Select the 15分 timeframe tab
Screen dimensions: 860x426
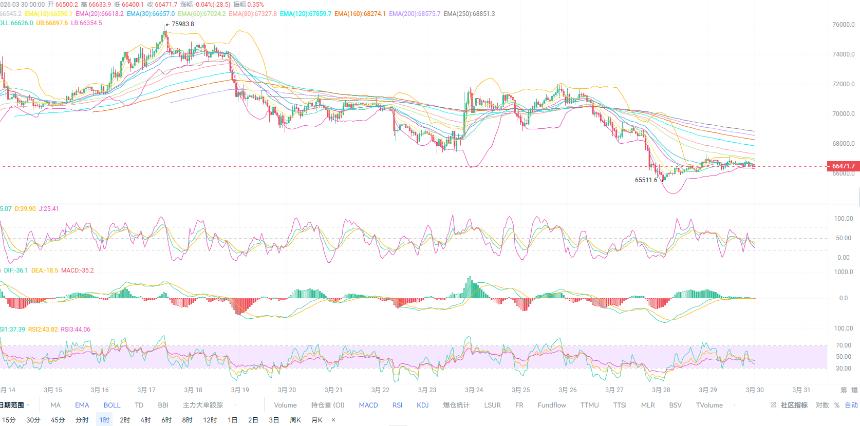pyautogui.click(x=9, y=420)
